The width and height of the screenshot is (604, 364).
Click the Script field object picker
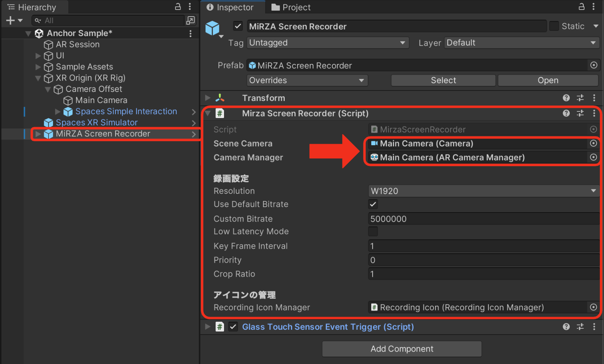click(x=593, y=129)
